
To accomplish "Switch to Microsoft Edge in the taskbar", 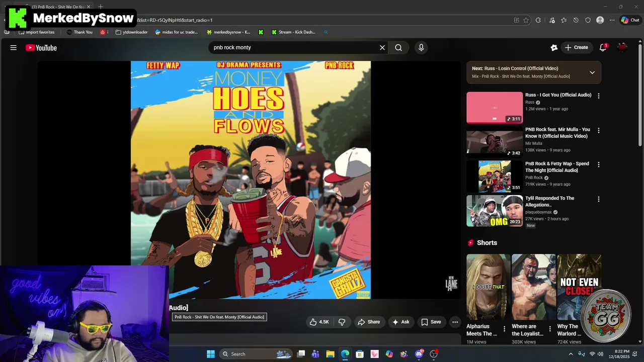I will click(345, 354).
